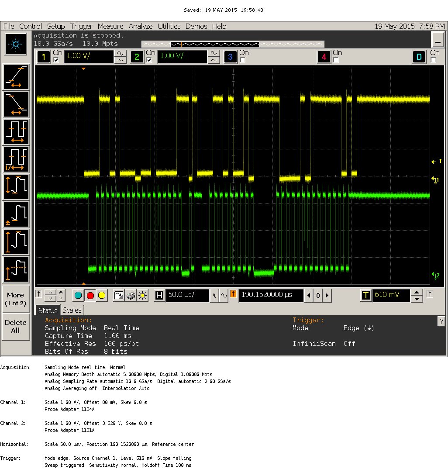
Task: Select the amplitude voltage measurement icon
Action: (16, 242)
